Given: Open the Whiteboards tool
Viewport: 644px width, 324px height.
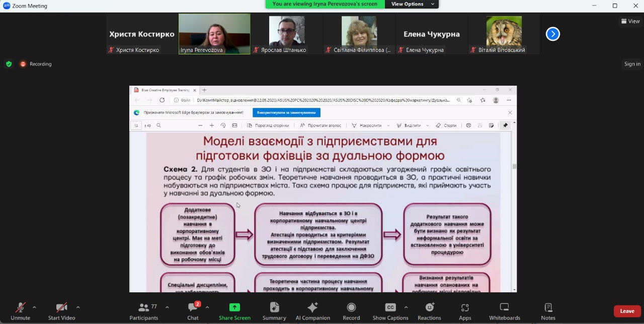Looking at the screenshot, I should tap(504, 310).
